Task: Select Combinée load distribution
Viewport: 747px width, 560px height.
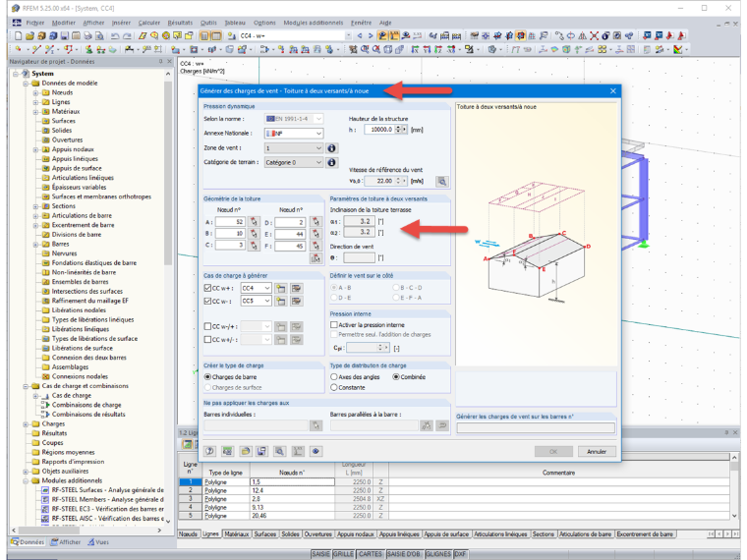Action: (396, 376)
